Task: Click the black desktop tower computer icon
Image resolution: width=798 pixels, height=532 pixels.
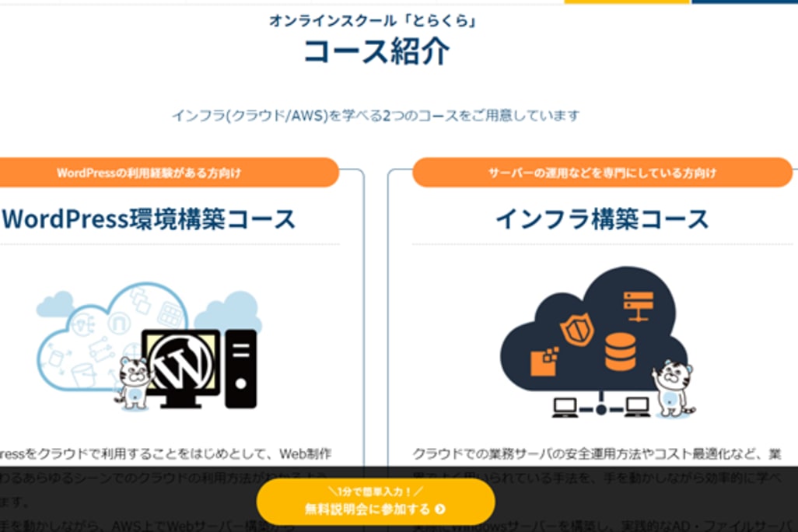Action: pos(241,369)
